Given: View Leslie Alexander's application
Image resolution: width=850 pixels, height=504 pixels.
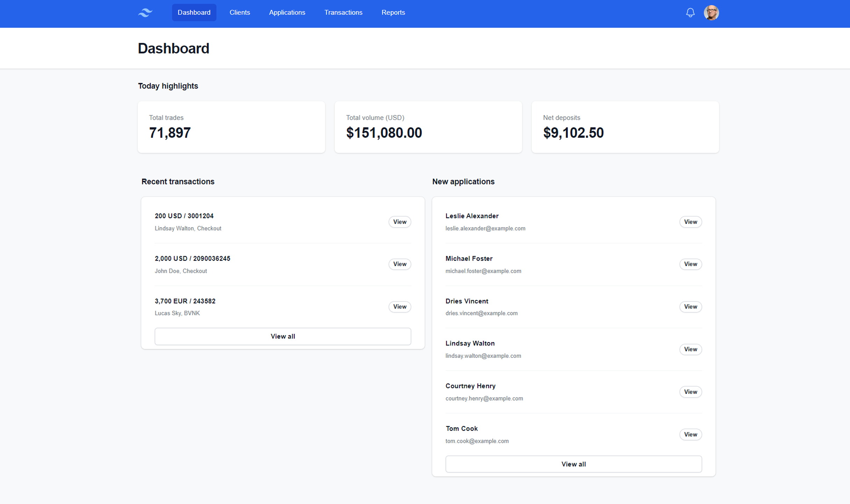Looking at the screenshot, I should [690, 222].
